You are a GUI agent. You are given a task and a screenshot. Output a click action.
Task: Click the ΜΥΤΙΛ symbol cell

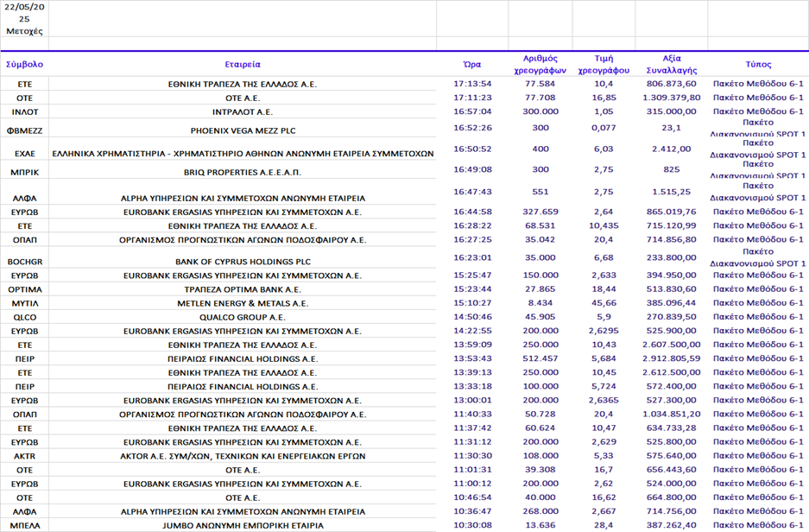[x=24, y=303]
